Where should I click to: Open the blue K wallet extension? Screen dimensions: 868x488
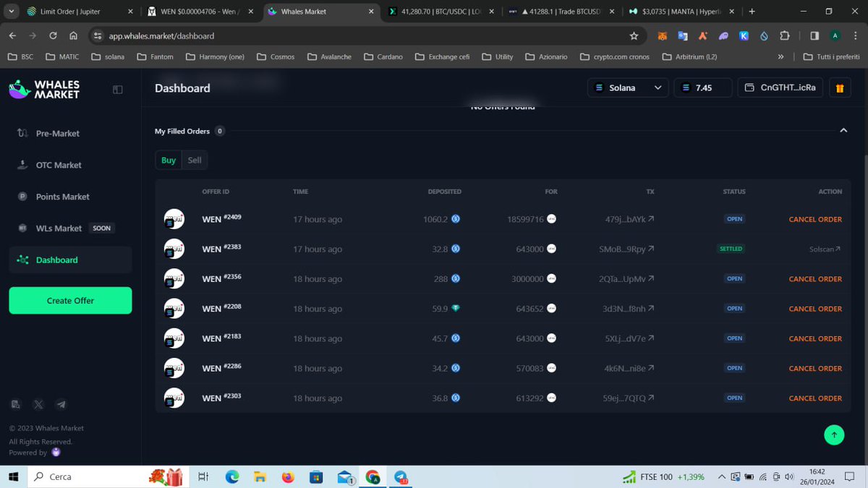click(744, 35)
